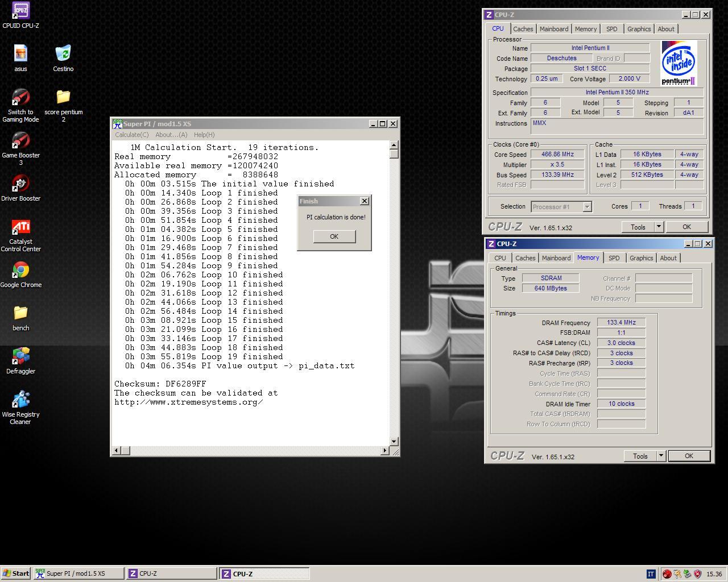
Task: Launch Switch to Gaming Mode shortcut
Action: [x=20, y=105]
